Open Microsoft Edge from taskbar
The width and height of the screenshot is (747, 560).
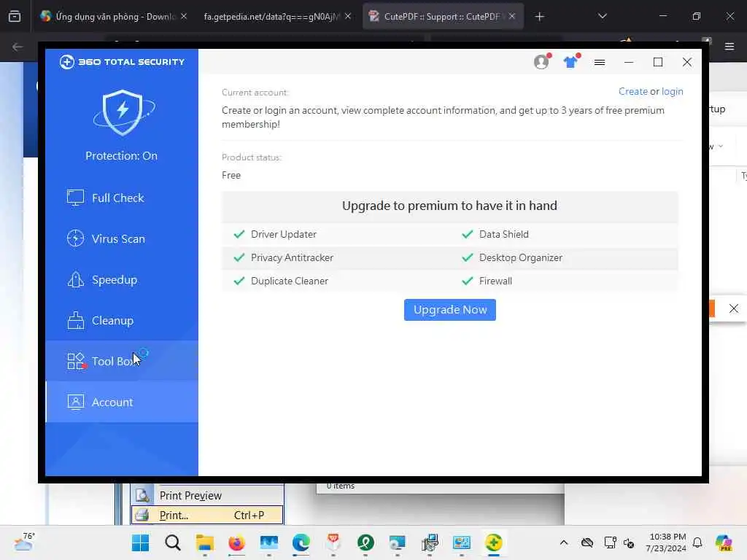tap(301, 542)
